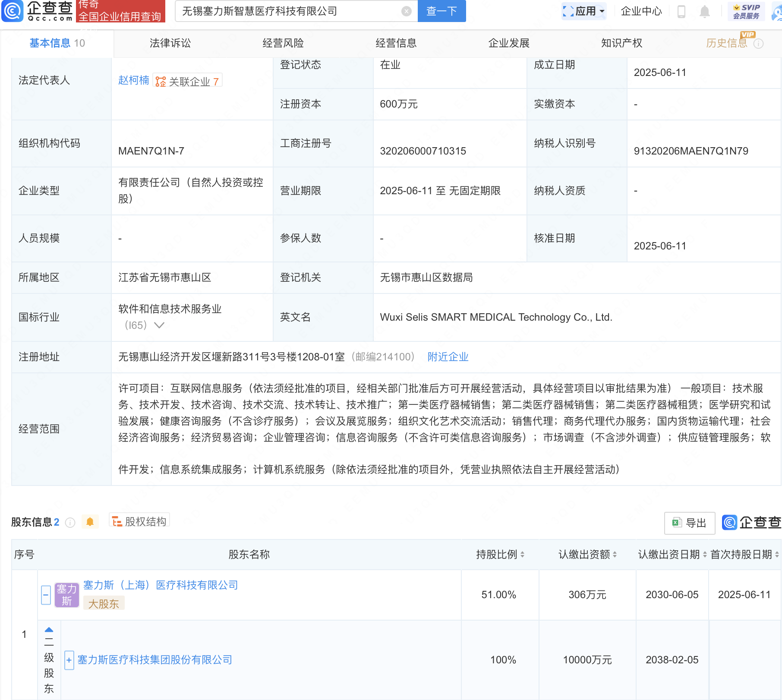Expand 塞力斯医疗科技集团 plus toggle

tap(69, 660)
